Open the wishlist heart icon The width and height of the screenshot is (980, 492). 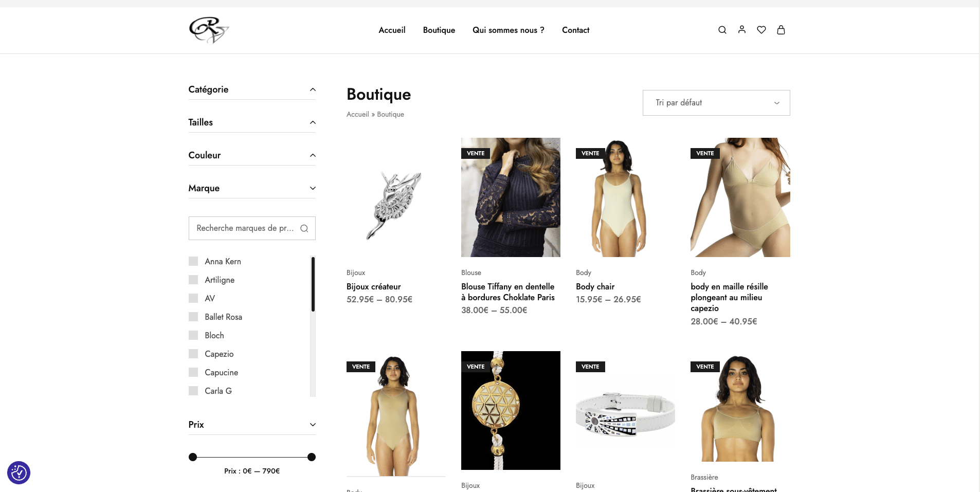(761, 30)
